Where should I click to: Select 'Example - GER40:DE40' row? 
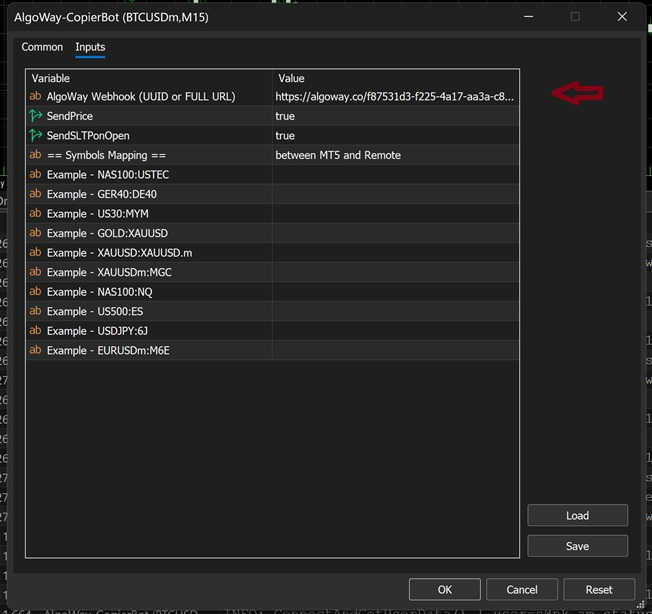coord(272,194)
